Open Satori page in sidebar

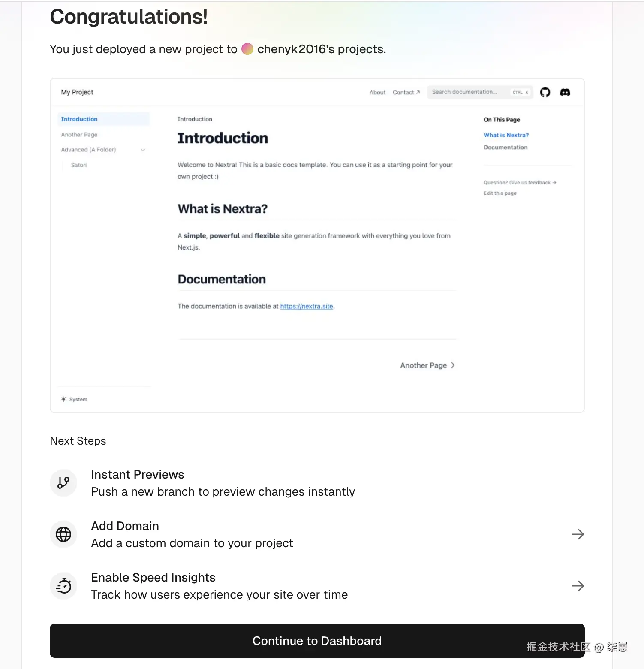[79, 165]
